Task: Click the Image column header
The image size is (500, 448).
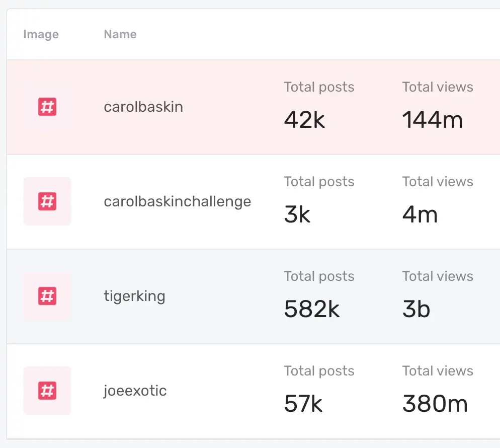Action: pos(41,34)
